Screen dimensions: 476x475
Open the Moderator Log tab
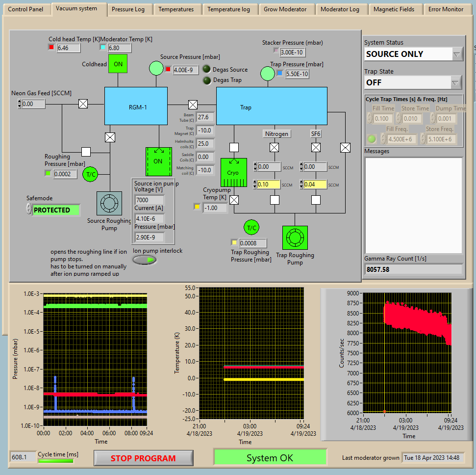340,9
